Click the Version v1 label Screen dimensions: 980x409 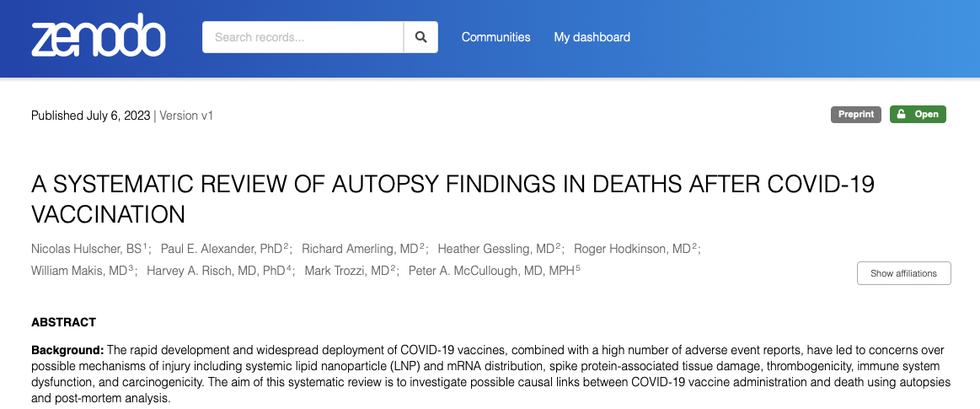pos(186,116)
